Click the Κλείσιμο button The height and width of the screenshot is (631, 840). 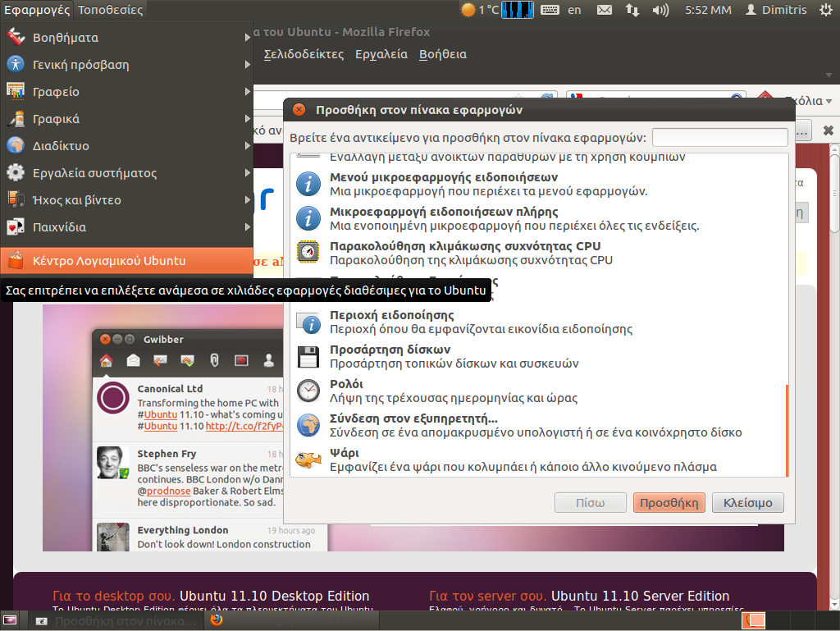748,503
